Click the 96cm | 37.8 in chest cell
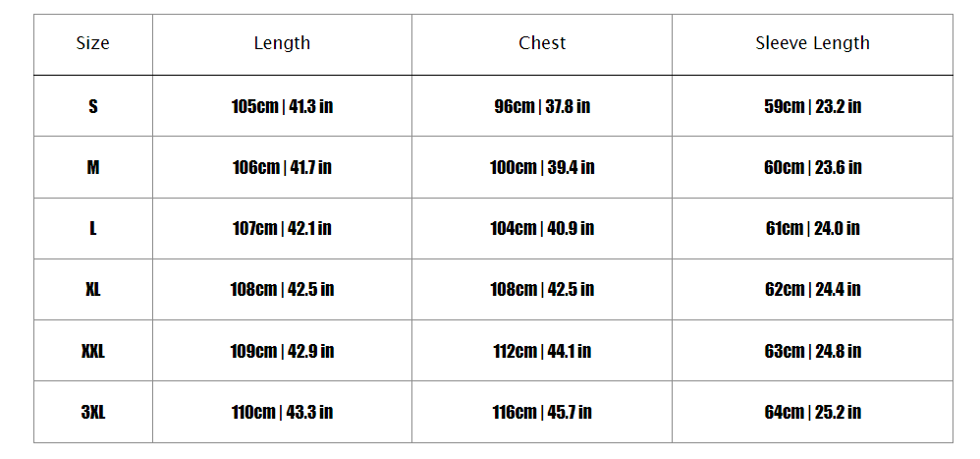This screenshot has width=980, height=459. [542, 106]
